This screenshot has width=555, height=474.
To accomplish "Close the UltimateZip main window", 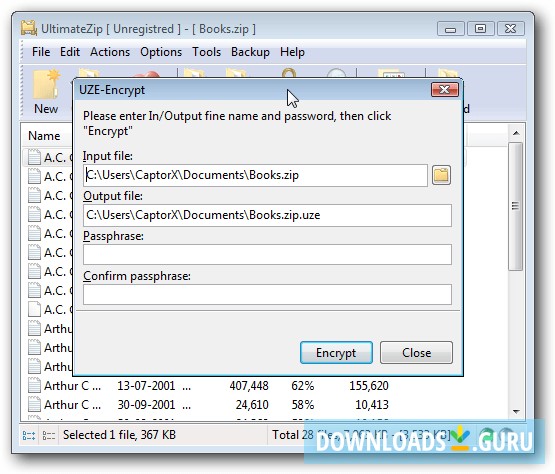I will point(510,29).
